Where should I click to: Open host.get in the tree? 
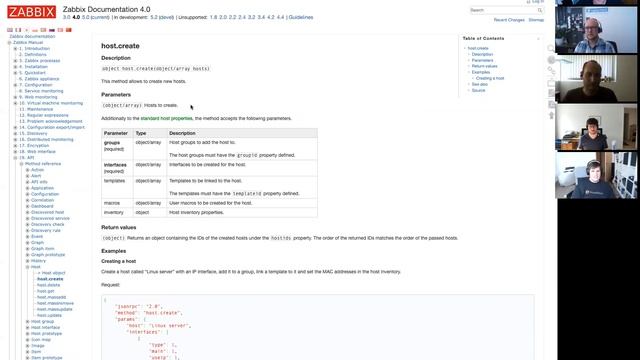coord(46,291)
